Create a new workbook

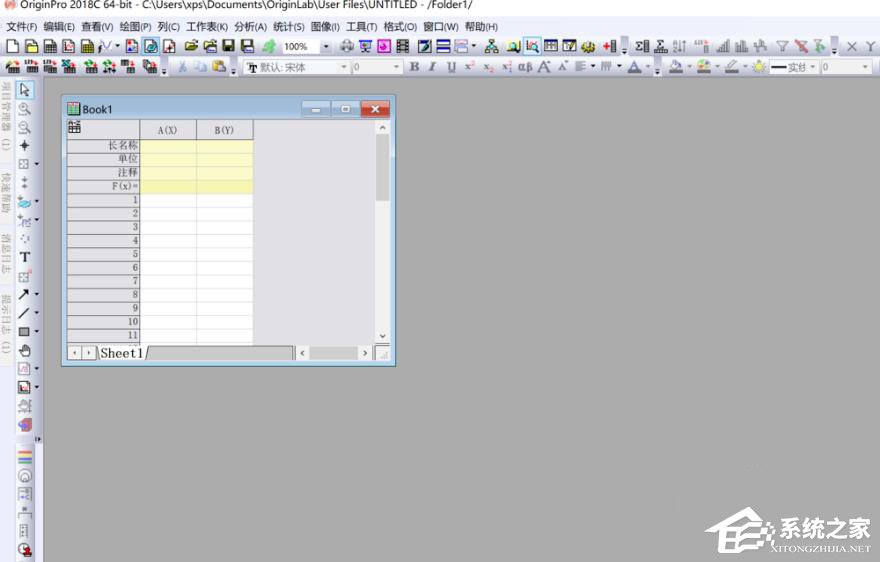(x=50, y=47)
